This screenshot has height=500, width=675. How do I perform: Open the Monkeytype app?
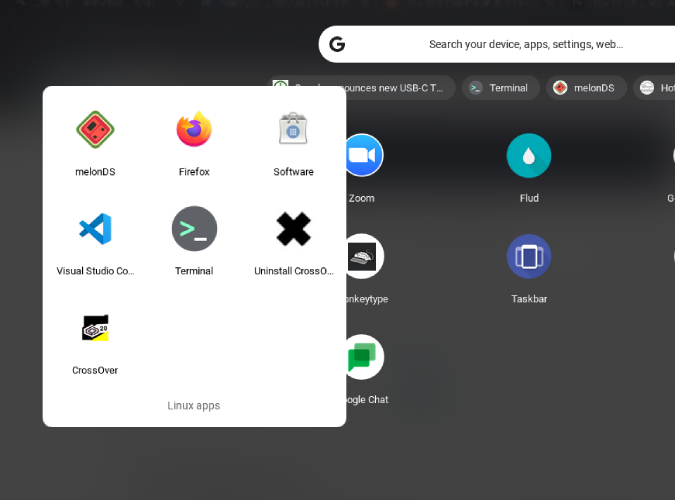(362, 257)
